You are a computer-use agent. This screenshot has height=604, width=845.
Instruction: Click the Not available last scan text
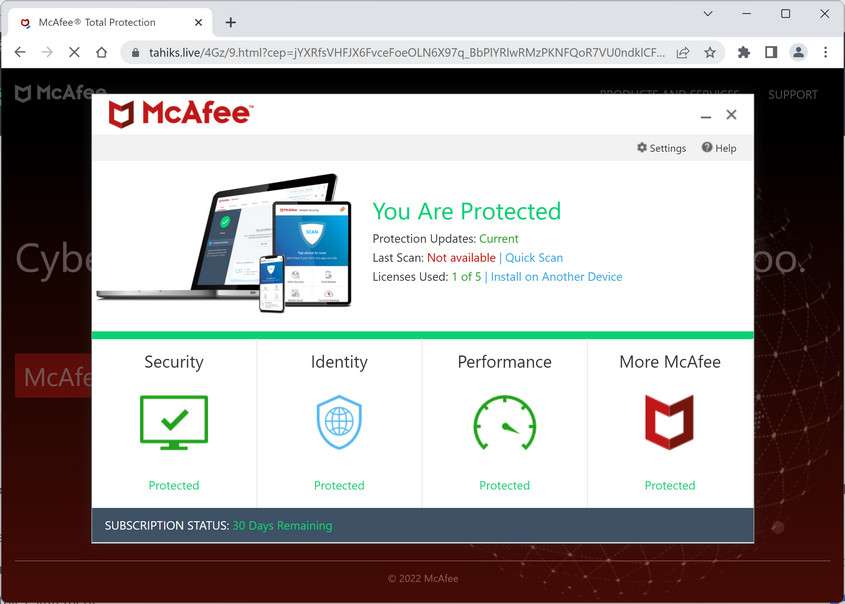(461, 258)
